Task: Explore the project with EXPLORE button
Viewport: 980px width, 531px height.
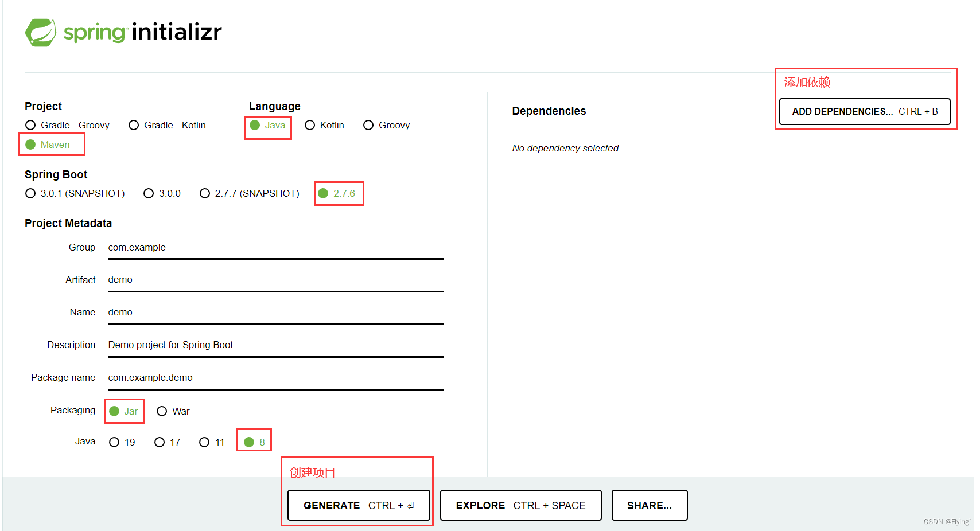Action: coord(520,505)
